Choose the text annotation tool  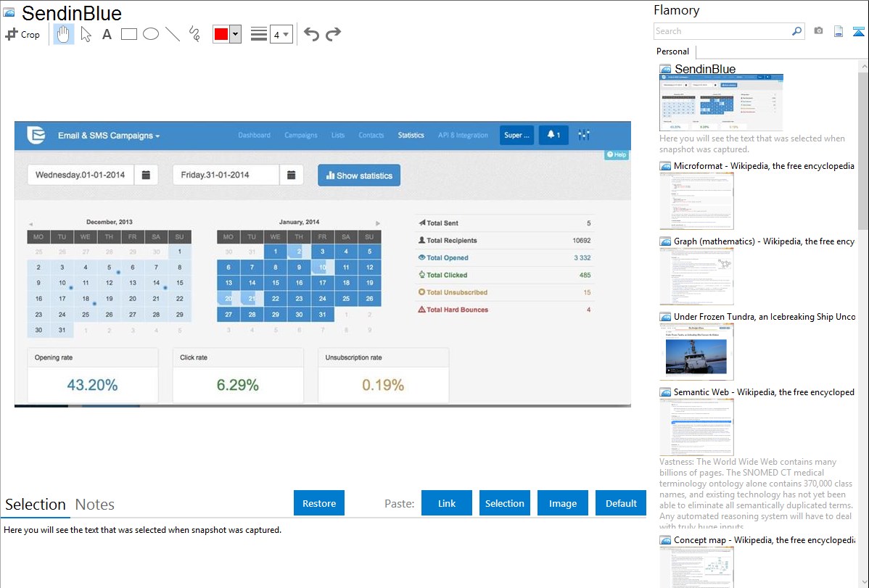pos(107,34)
